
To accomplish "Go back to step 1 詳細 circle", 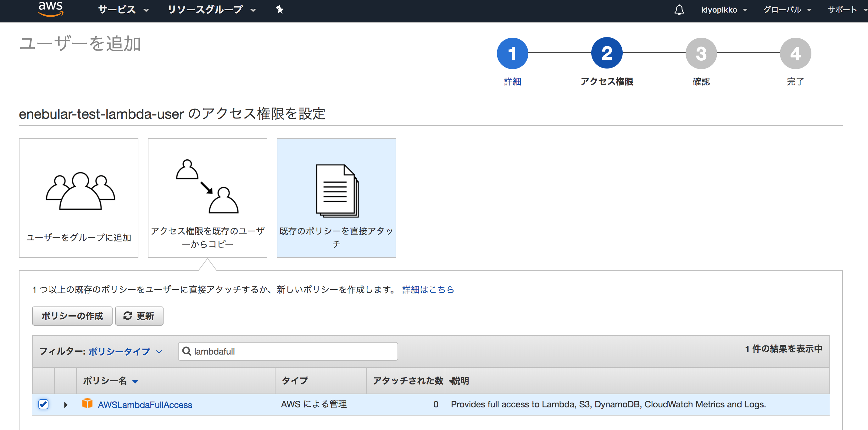I will tap(512, 53).
